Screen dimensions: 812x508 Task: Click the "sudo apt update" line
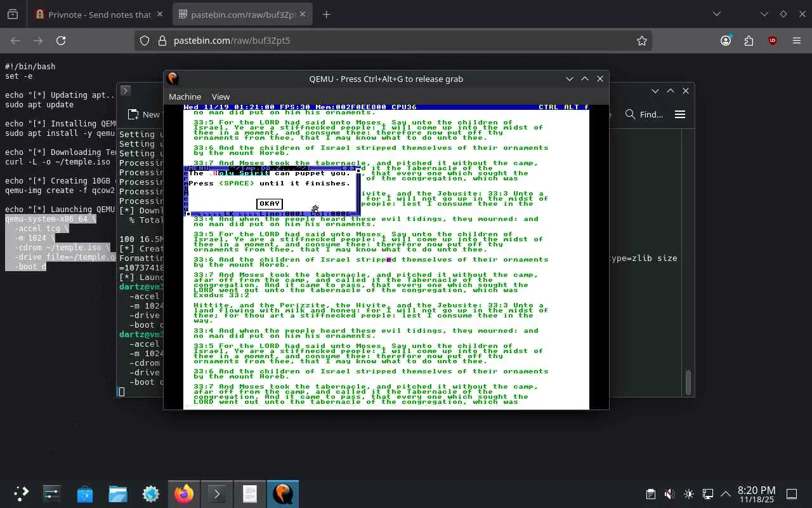(39, 105)
